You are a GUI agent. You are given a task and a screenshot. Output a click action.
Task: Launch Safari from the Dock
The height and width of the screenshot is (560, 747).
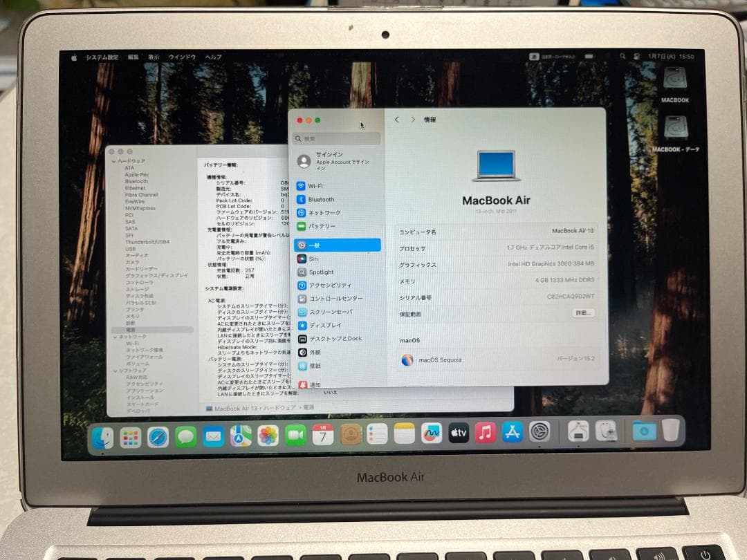click(x=158, y=436)
